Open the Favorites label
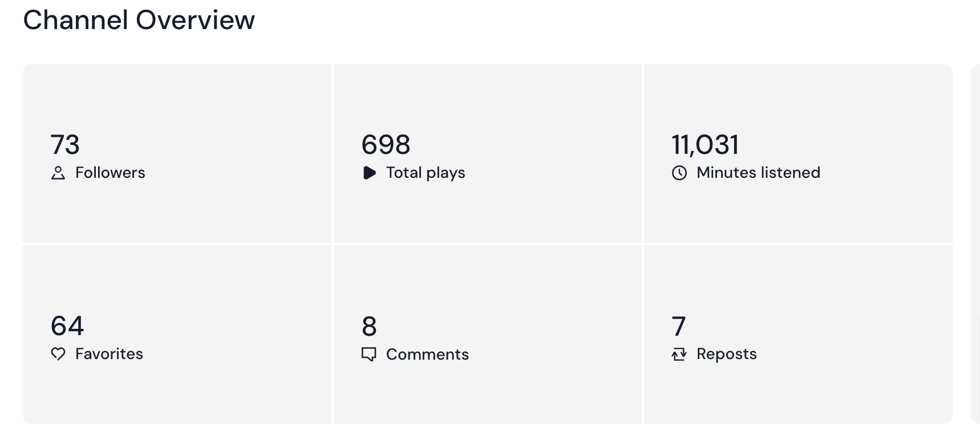This screenshot has height=448, width=980. [109, 354]
